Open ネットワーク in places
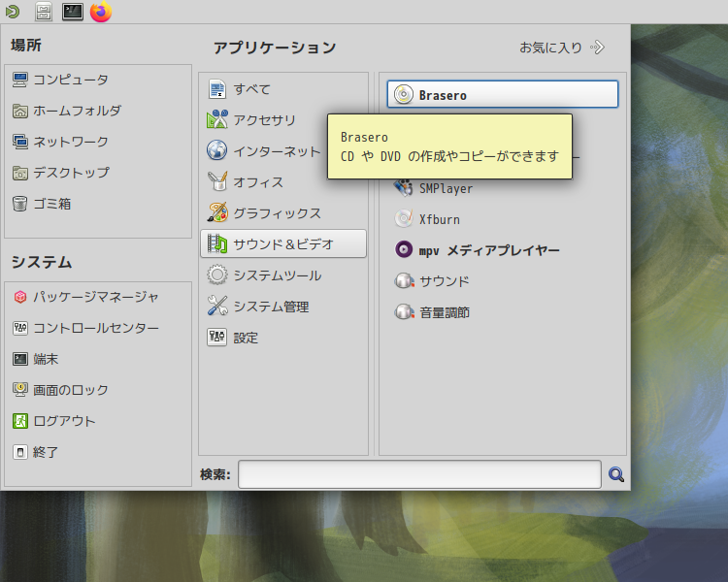Viewport: 728px width, 582px height. (x=61, y=142)
